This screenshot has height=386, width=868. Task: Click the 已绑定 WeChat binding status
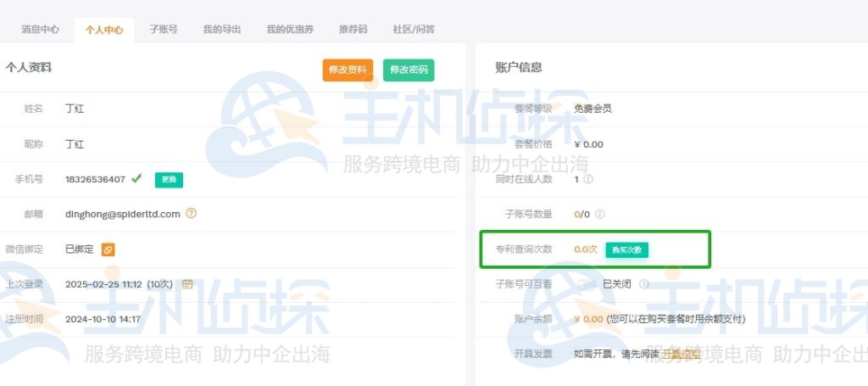[80, 249]
